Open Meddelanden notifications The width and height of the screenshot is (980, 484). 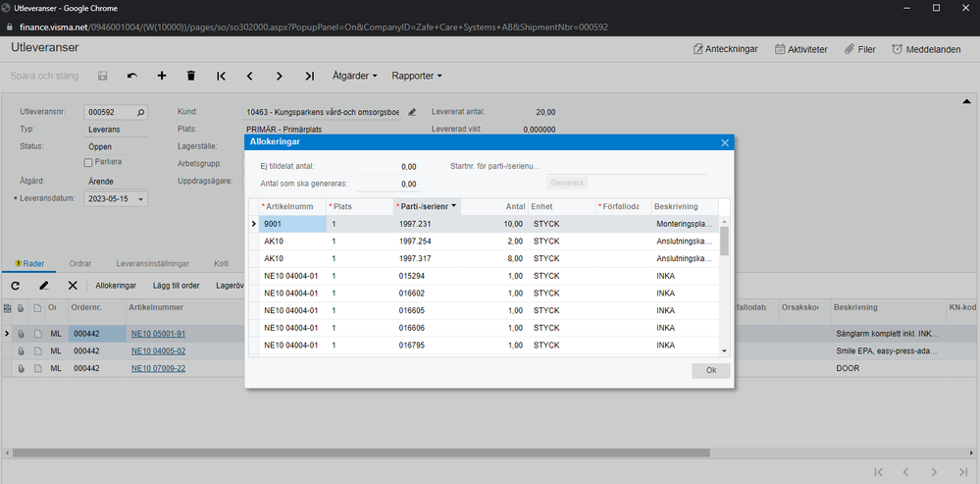[x=926, y=49]
